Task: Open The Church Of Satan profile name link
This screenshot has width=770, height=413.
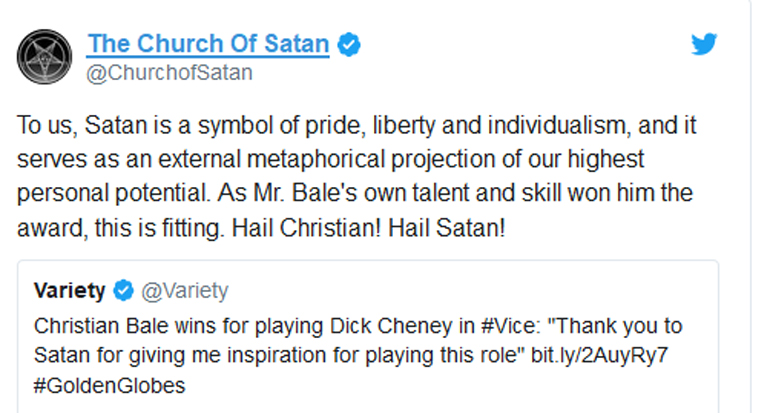Action: point(208,44)
